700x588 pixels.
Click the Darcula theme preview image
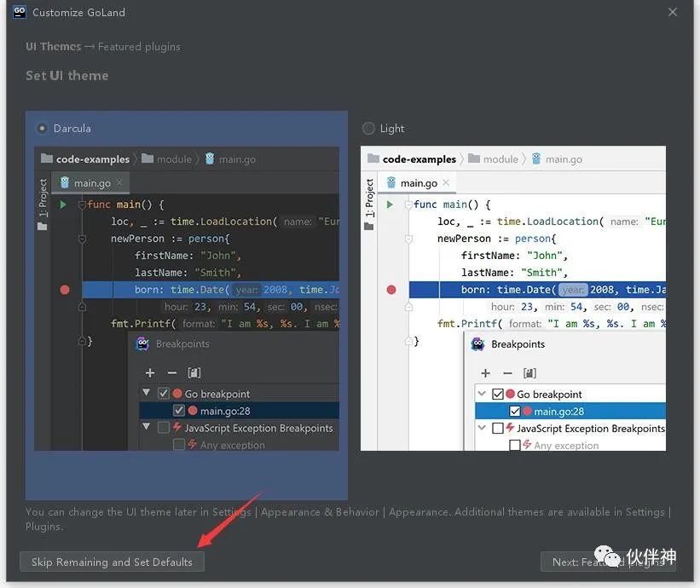187,298
